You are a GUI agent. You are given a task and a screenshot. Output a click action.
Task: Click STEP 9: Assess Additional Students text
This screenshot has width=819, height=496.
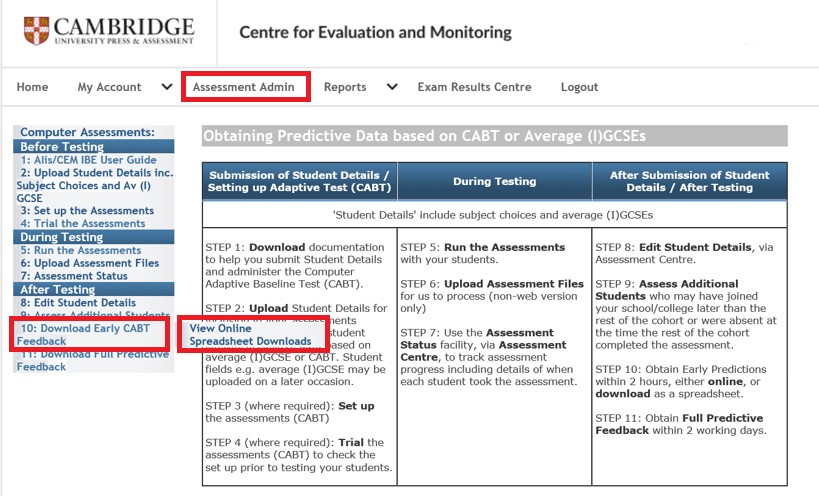click(x=686, y=314)
